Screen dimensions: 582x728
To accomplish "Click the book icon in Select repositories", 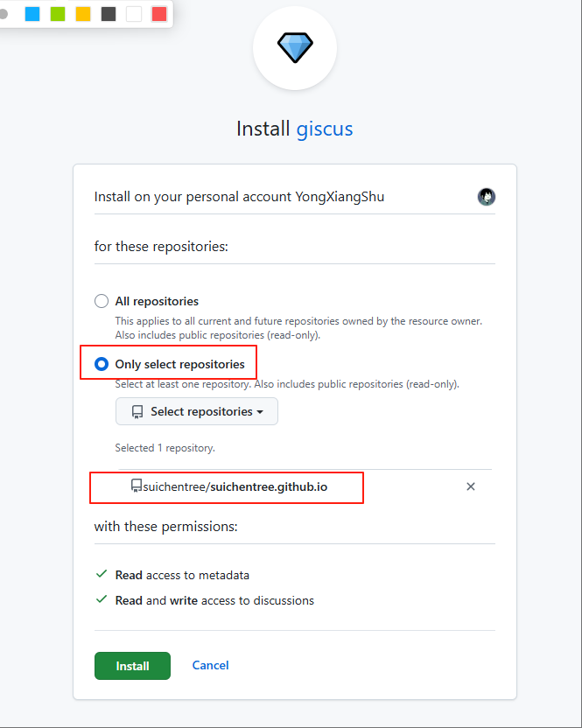I will (x=137, y=411).
